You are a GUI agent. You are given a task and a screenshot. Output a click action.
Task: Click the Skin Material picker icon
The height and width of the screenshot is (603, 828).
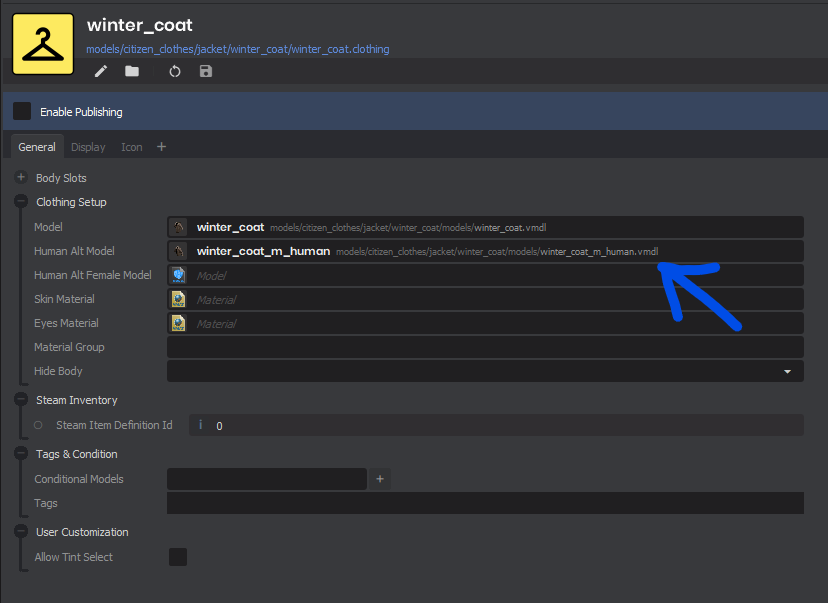178,299
